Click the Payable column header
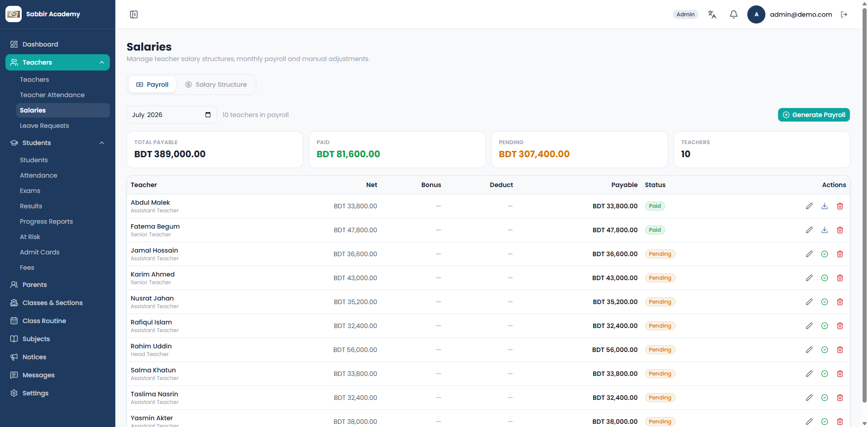The image size is (868, 427). (624, 185)
